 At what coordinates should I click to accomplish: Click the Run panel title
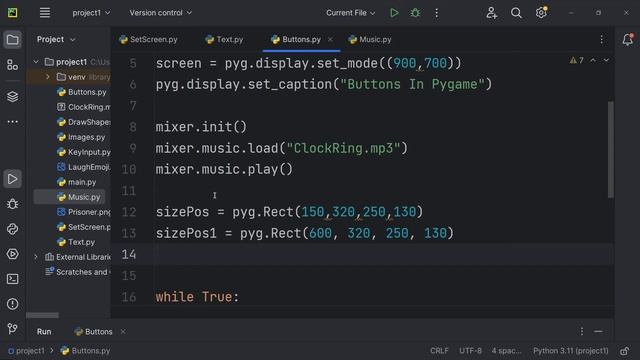tap(44, 331)
